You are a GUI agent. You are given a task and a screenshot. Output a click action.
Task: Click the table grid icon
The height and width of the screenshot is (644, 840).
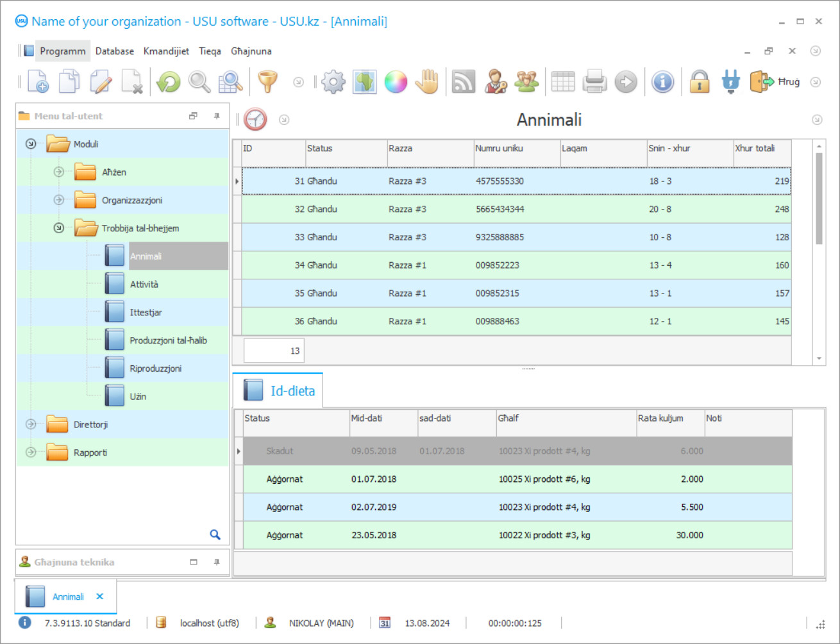point(563,82)
